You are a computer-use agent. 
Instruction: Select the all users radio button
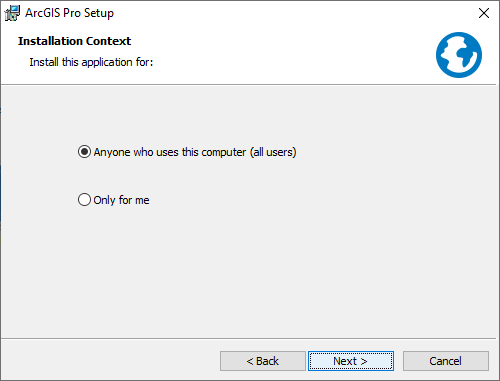(x=84, y=152)
